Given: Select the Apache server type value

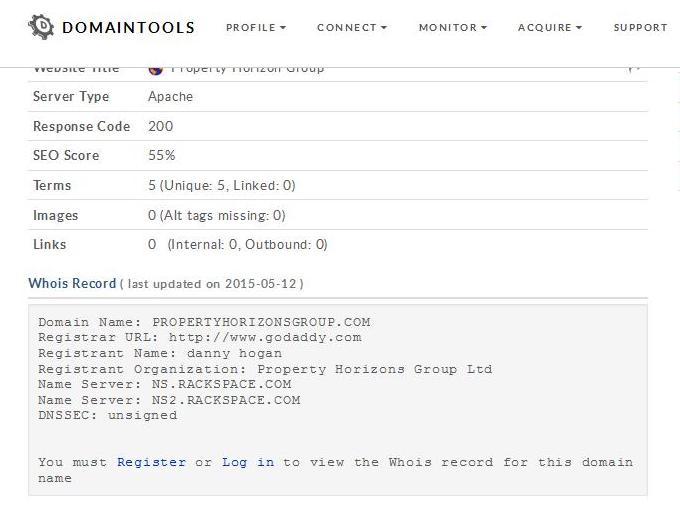Looking at the screenshot, I should 170,97.
